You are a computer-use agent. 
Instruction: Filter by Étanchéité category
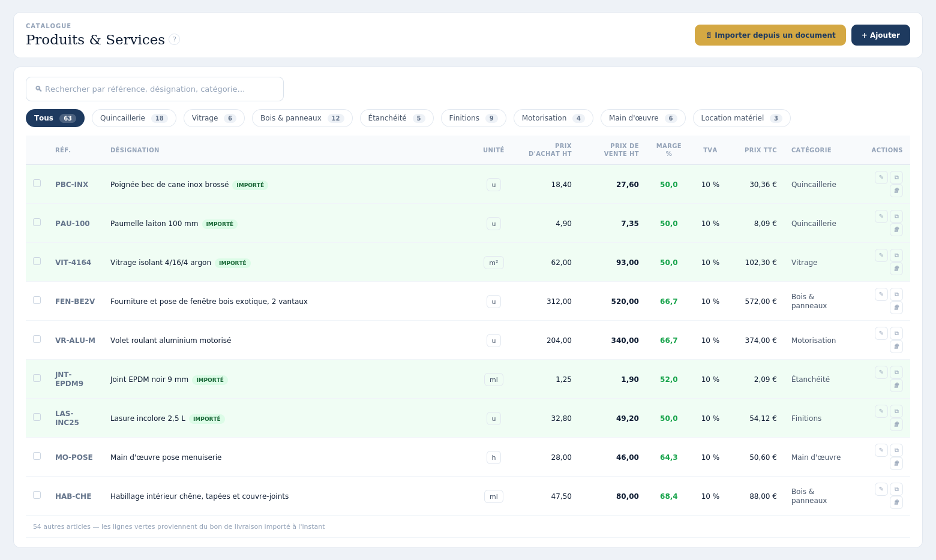pos(397,118)
